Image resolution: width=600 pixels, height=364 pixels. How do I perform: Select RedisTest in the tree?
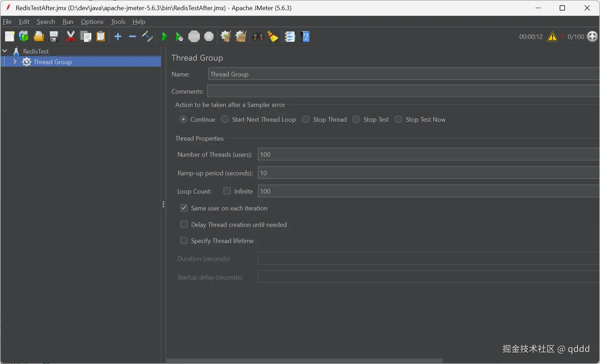pyautogui.click(x=36, y=51)
